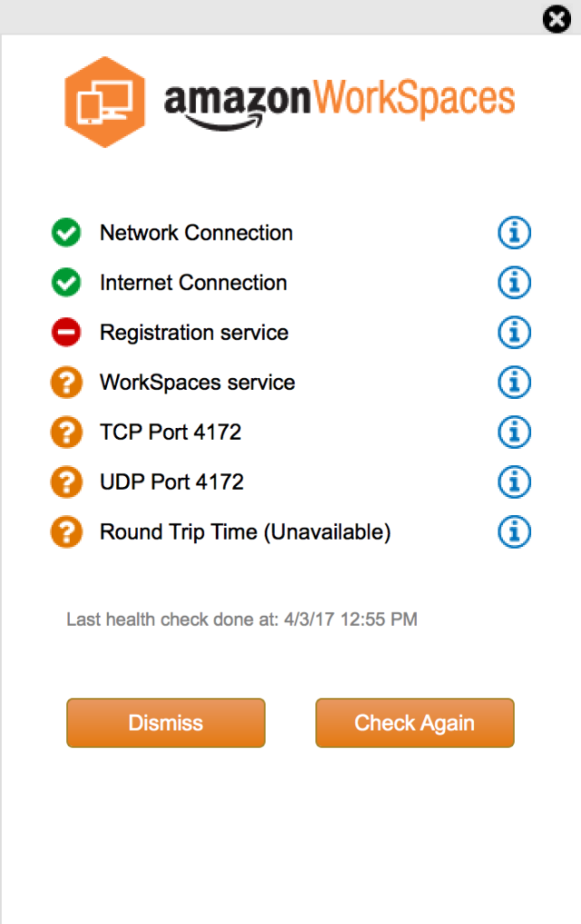Open UDP Port 4172 info icon
The width and height of the screenshot is (581, 924).
click(x=515, y=482)
